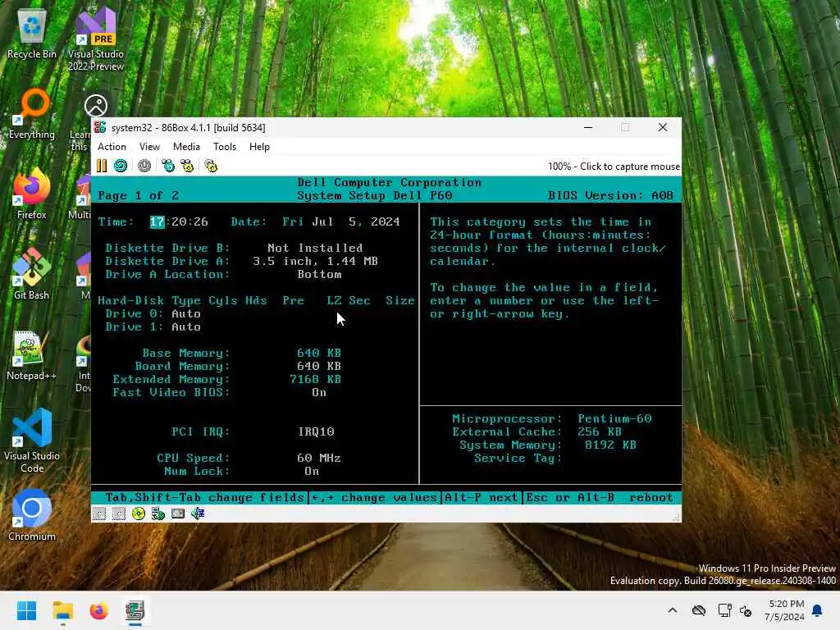The image size is (840, 630).
Task: Click the Drive 1 Auto value
Action: click(186, 326)
